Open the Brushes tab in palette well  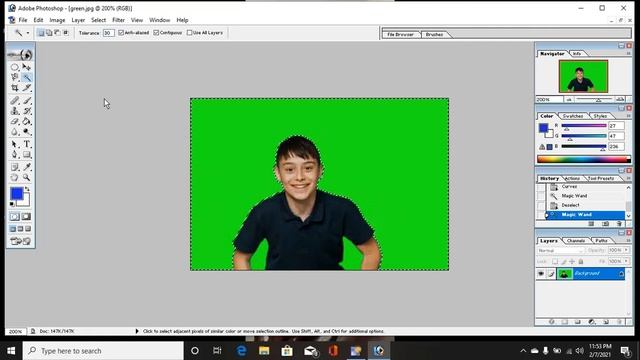pos(434,35)
